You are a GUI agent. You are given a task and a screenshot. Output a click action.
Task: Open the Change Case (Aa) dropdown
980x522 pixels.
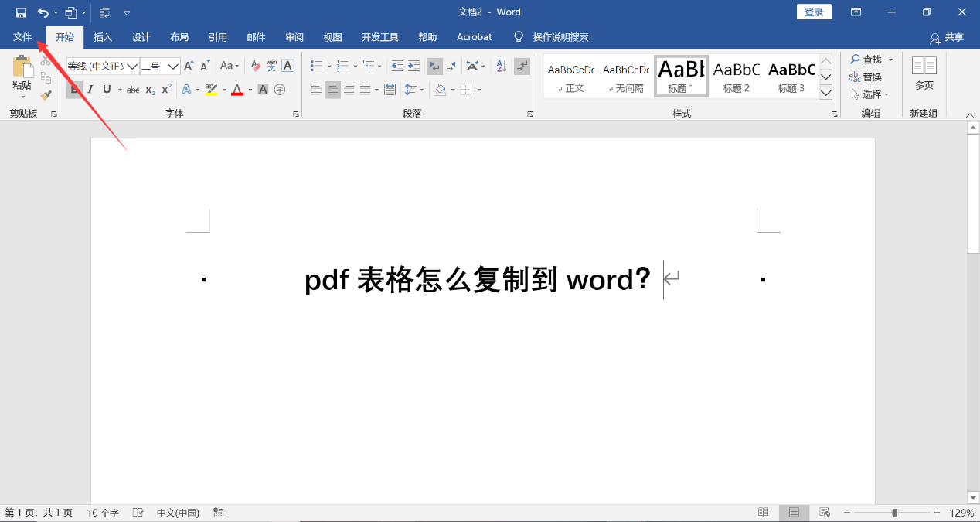click(x=230, y=66)
